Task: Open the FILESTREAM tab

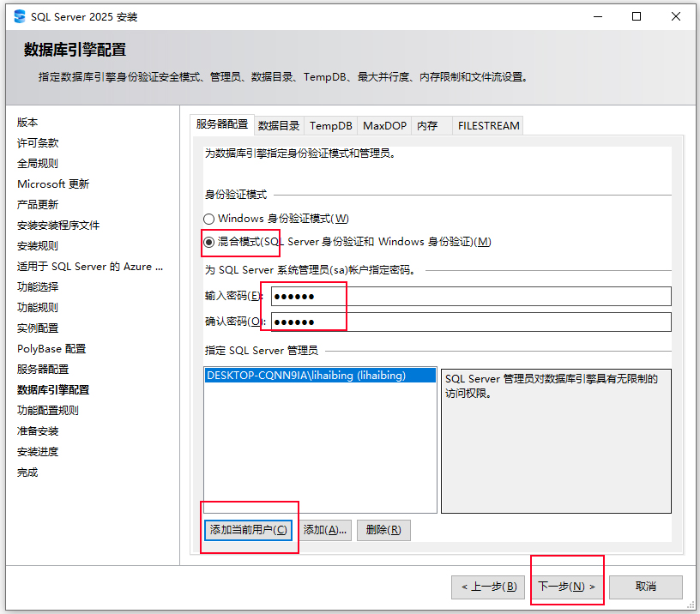Action: pyautogui.click(x=488, y=126)
